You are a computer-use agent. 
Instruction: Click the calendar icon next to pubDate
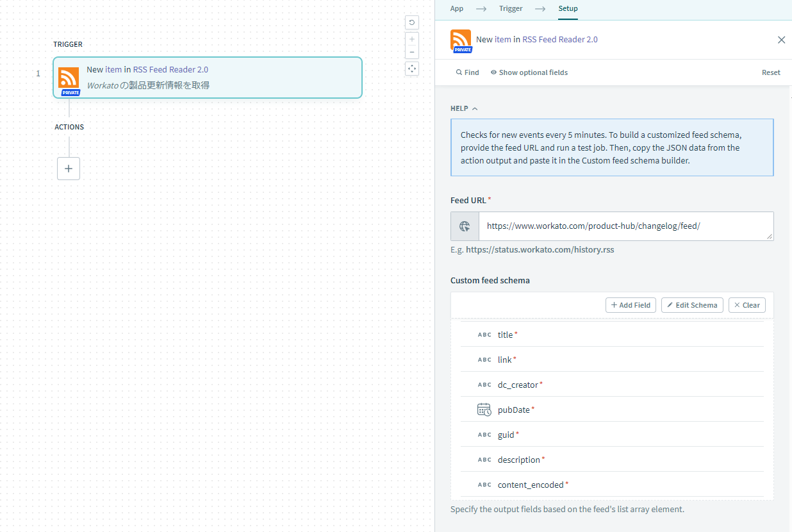tap(484, 410)
